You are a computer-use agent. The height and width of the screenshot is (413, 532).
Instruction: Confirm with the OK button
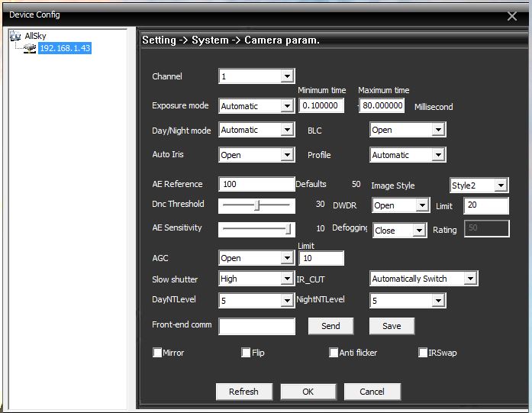coord(308,392)
